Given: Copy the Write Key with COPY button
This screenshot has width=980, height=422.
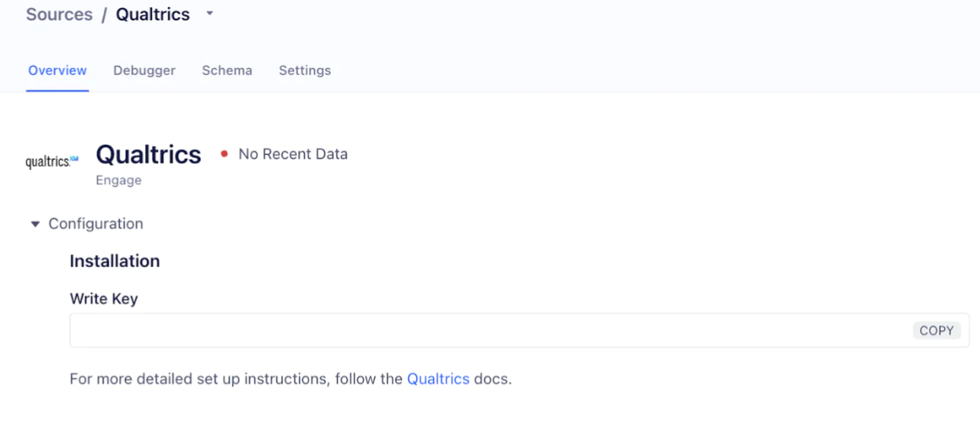Looking at the screenshot, I should (x=936, y=331).
